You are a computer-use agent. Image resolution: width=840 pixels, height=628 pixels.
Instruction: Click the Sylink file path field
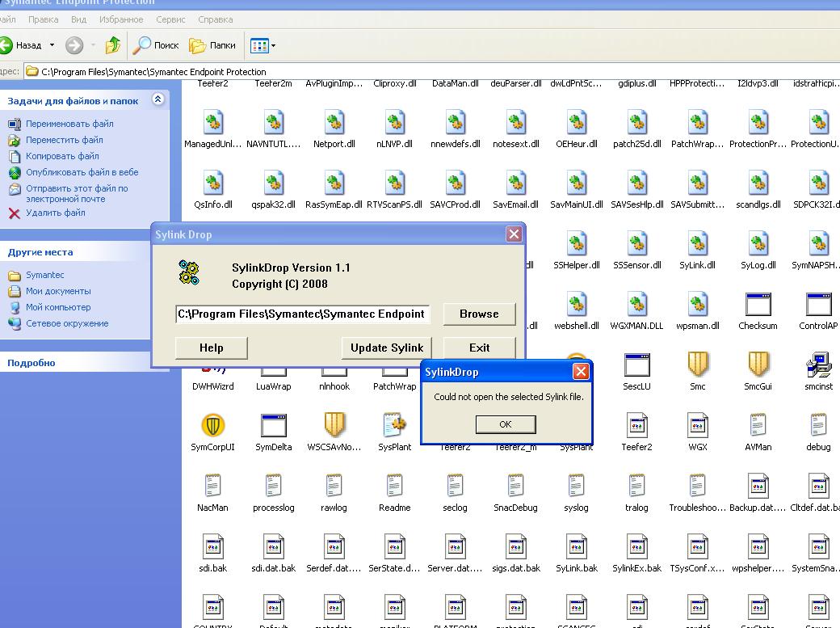pos(302,314)
